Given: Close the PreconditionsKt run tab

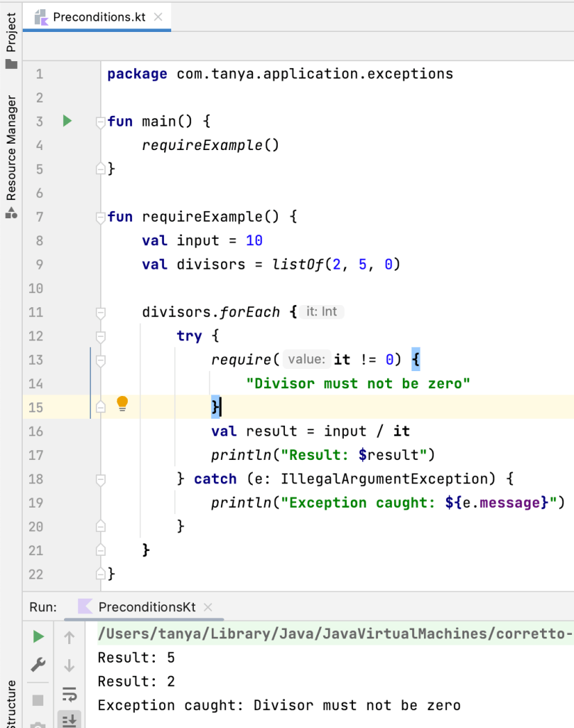Looking at the screenshot, I should coord(208,607).
